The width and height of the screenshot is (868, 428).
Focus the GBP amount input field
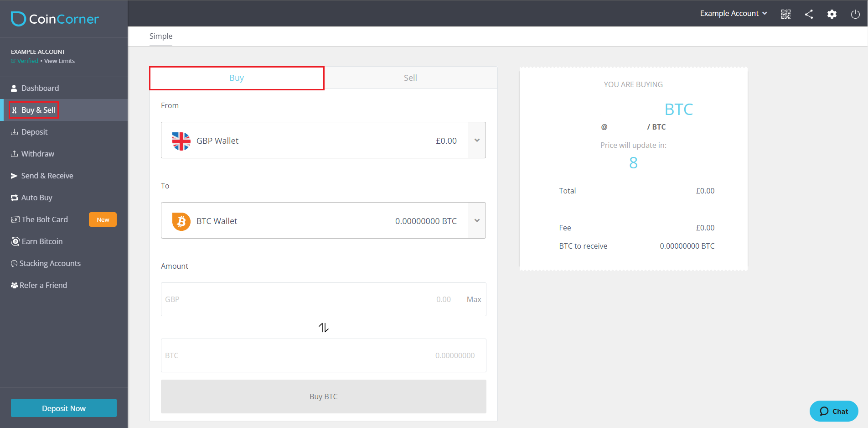311,299
